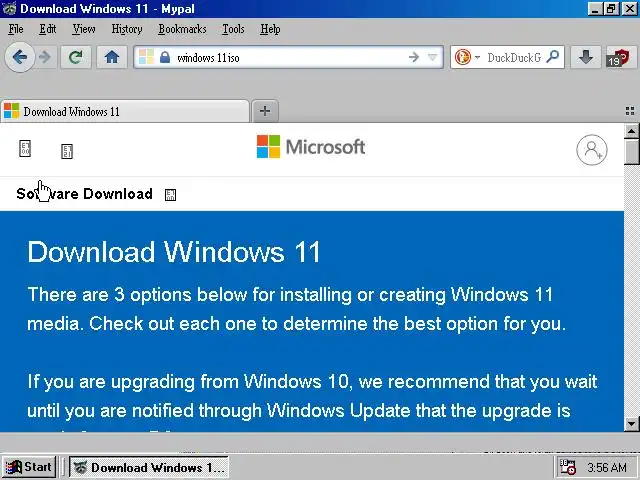Click the 3:56 AM clock in the tray
640x480 pixels.
pyautogui.click(x=607, y=467)
